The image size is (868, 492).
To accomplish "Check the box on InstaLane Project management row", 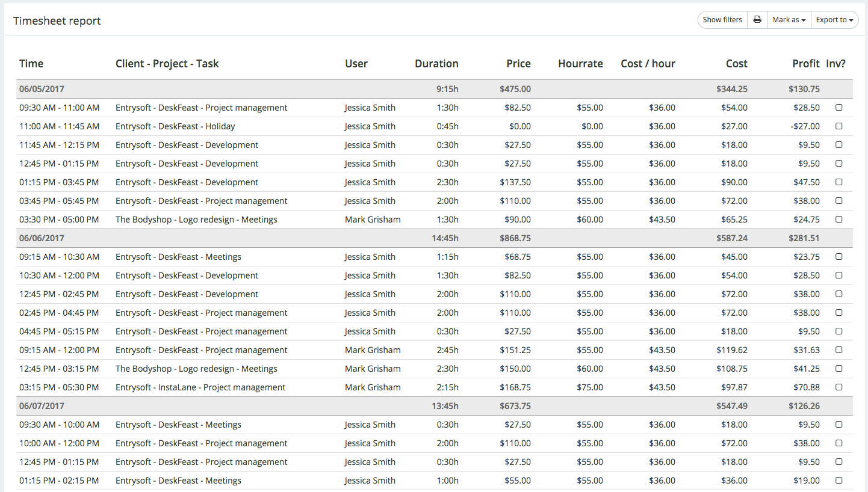I will tap(839, 387).
